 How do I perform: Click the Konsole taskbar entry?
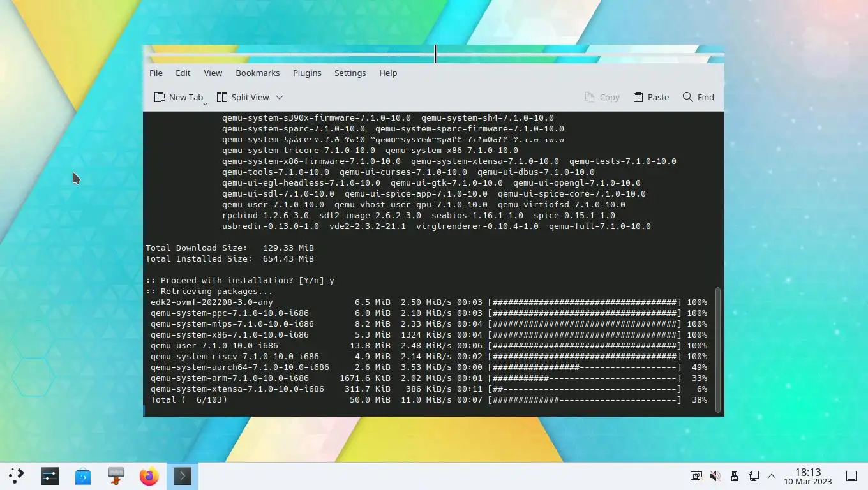coord(183,476)
